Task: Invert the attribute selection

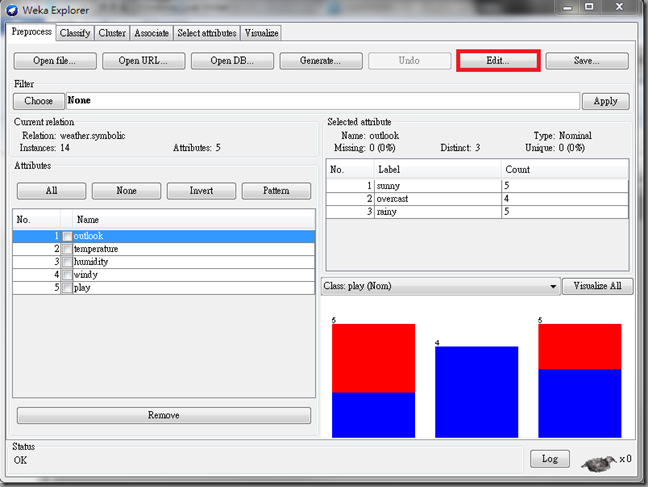Action: (201, 191)
